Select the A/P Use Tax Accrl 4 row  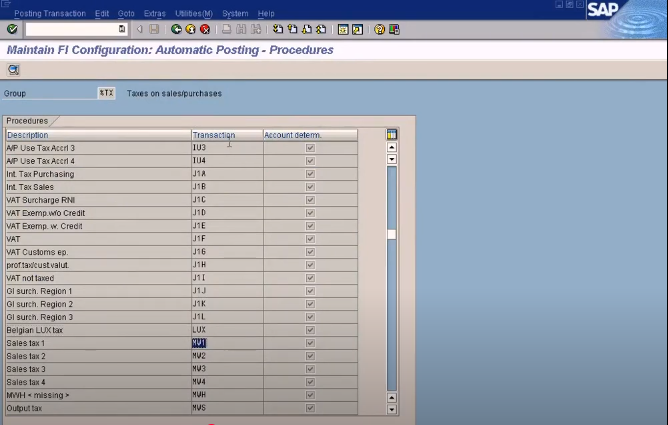pyautogui.click(x=181, y=161)
